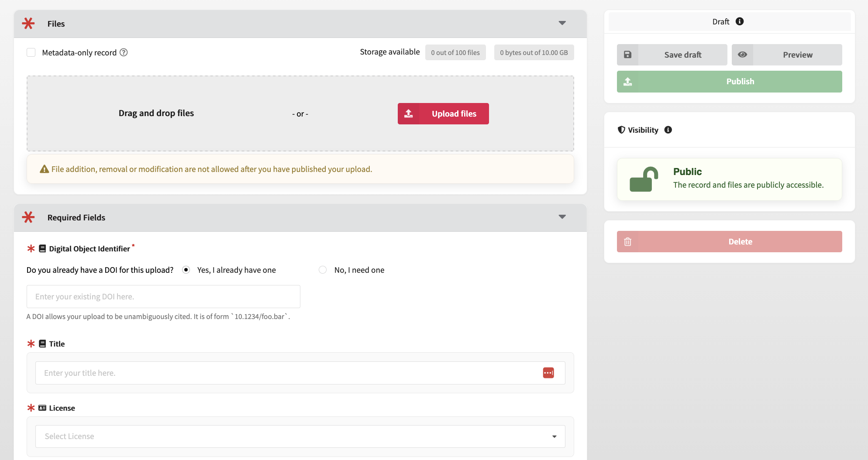Click the upload icon on Publish button
The height and width of the screenshot is (460, 868).
[x=627, y=82]
